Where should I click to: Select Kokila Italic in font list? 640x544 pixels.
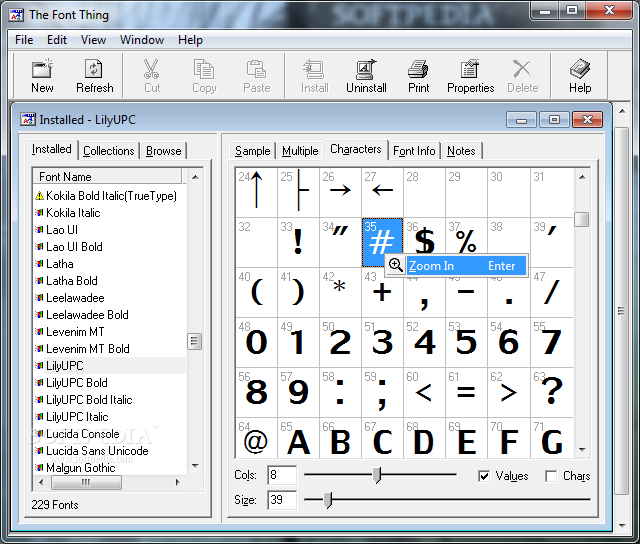[73, 213]
